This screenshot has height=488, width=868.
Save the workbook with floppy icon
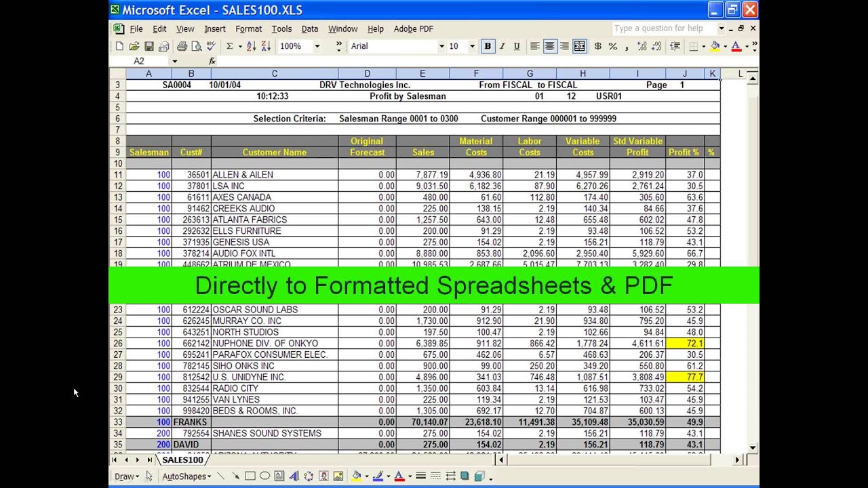point(149,46)
